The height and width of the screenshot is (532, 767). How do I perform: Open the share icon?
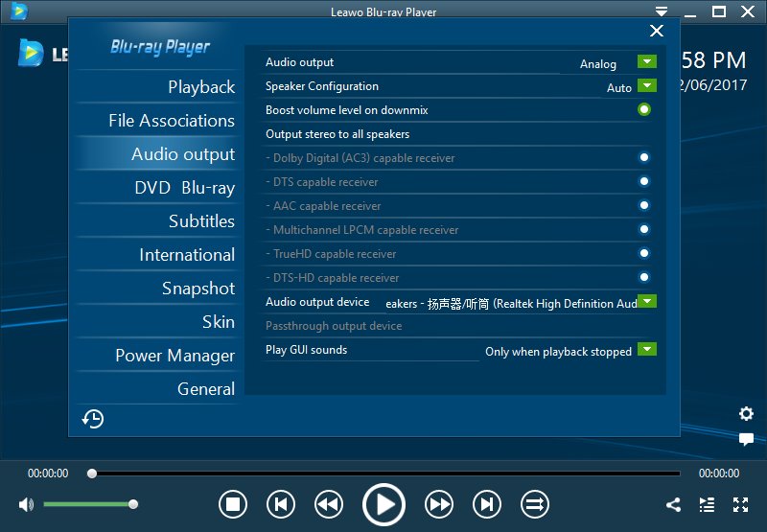pyautogui.click(x=674, y=504)
